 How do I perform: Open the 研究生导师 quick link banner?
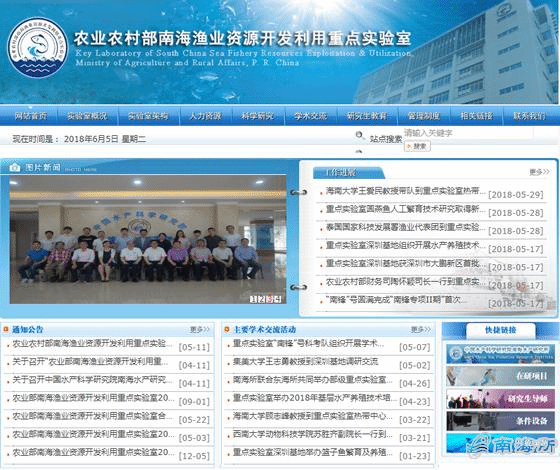[500, 398]
